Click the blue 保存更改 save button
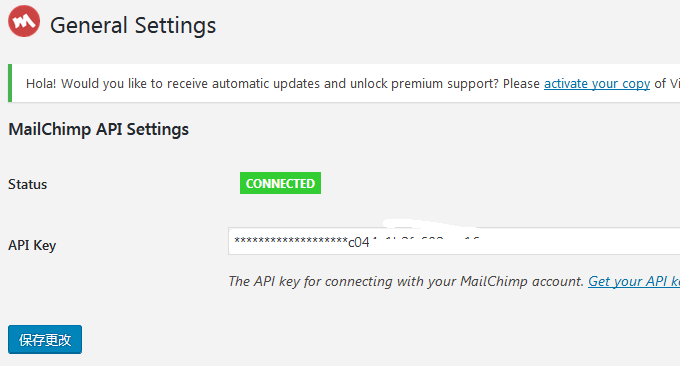 coord(45,340)
